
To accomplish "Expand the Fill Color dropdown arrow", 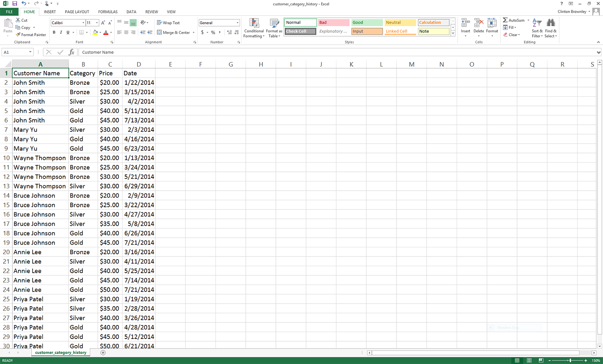I will [101, 32].
